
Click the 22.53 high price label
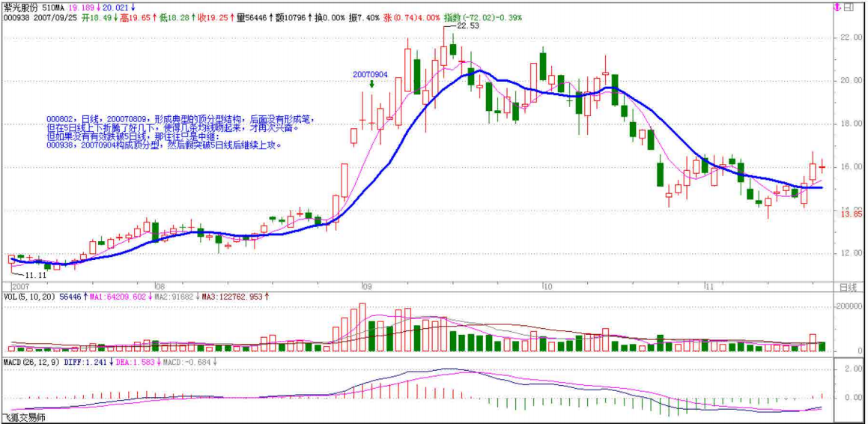[467, 25]
